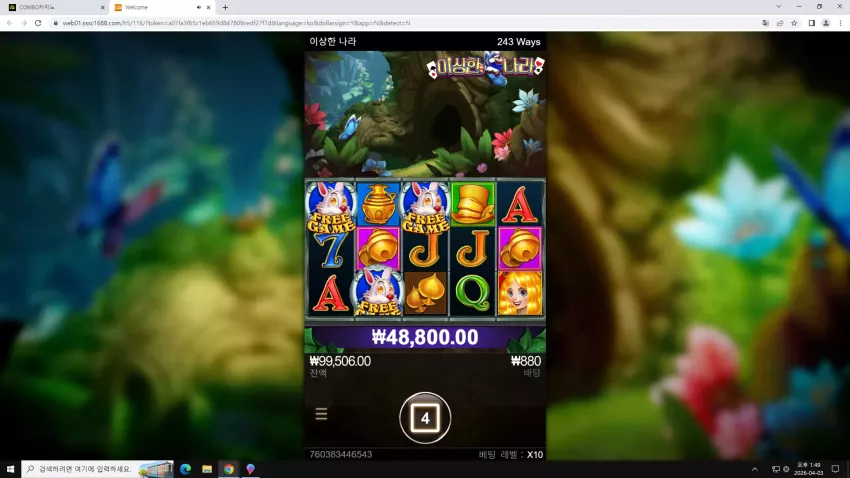Click the green Q symbol on the reels

pos(473,293)
